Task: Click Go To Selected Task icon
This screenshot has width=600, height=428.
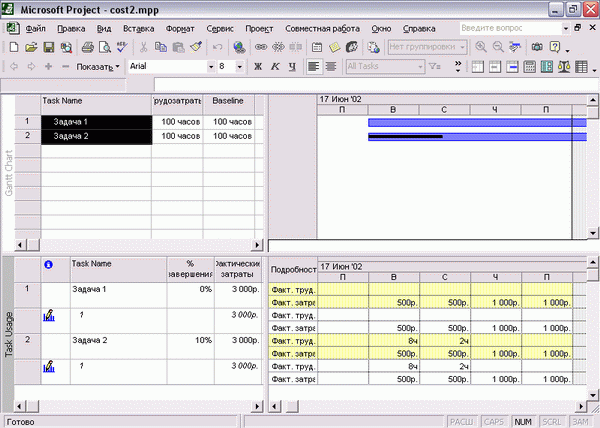Action: point(515,47)
